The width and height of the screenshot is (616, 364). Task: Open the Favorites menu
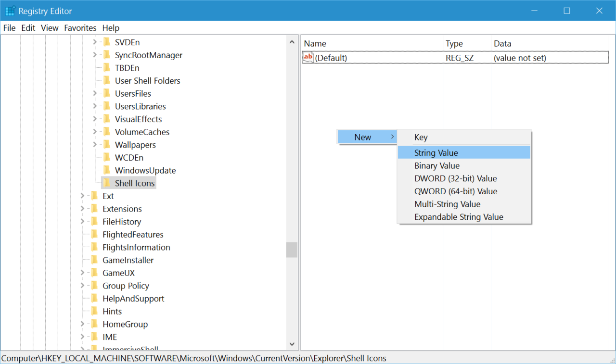click(80, 27)
